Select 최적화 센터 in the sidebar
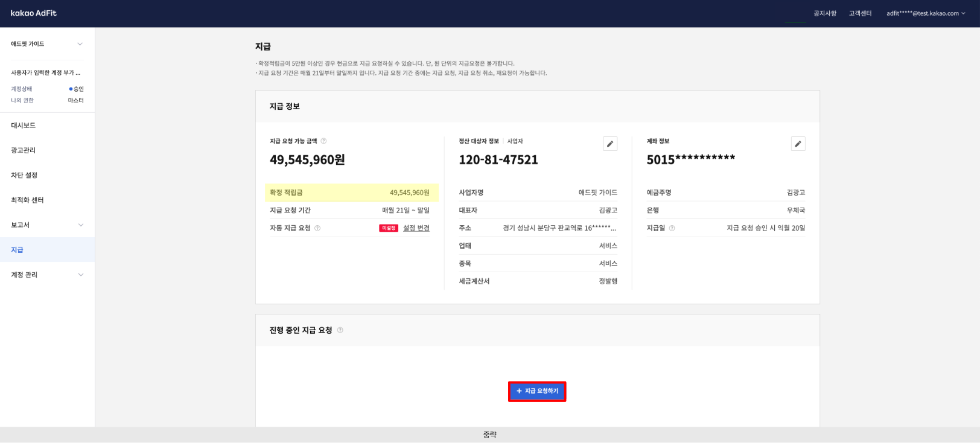 (x=27, y=200)
